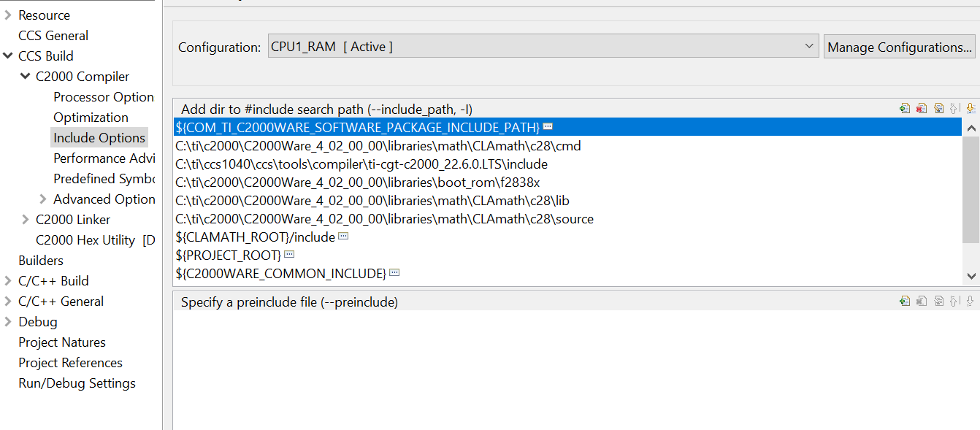Move the selected include path down
The width and height of the screenshot is (980, 430).
pyautogui.click(x=971, y=108)
